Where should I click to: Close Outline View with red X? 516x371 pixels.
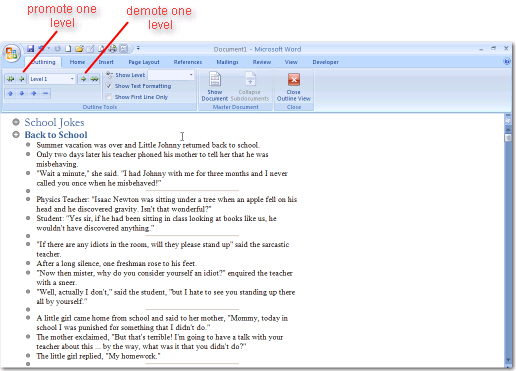tap(294, 87)
